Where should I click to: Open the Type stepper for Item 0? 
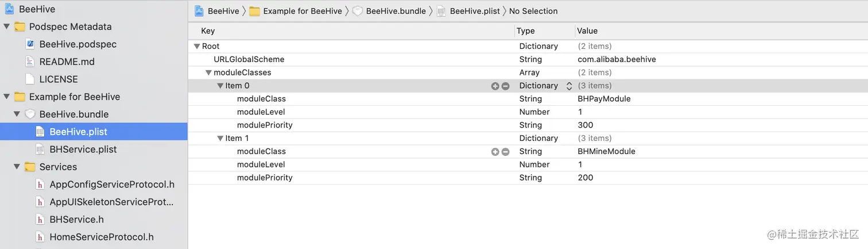point(569,86)
